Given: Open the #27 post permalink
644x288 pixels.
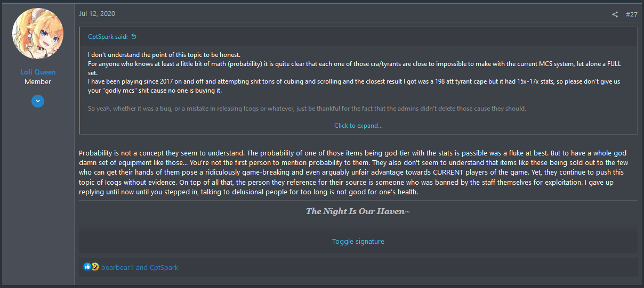Looking at the screenshot, I should [631, 14].
